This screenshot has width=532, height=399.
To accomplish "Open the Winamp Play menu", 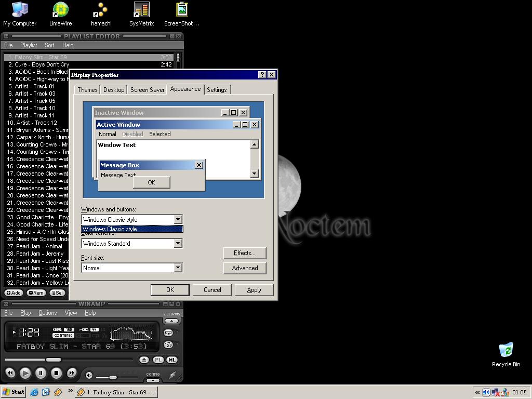I will click(25, 313).
